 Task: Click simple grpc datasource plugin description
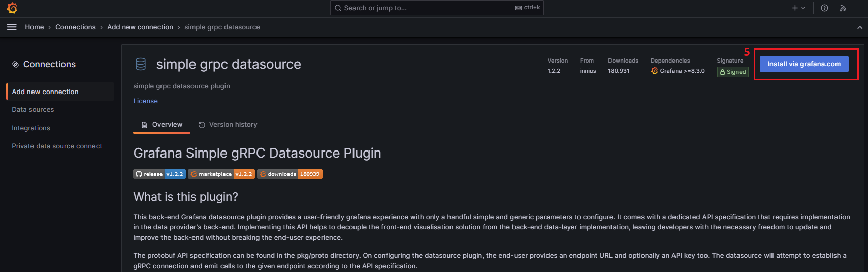pyautogui.click(x=181, y=86)
